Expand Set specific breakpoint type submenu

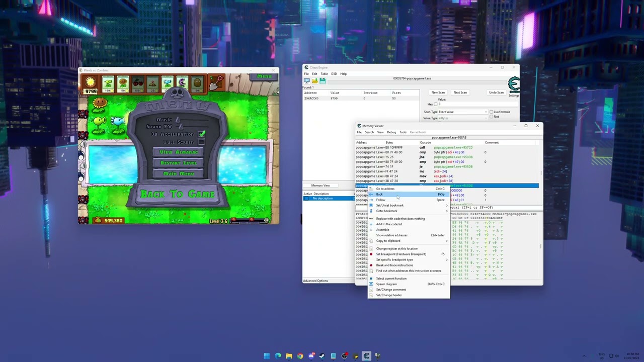(409, 259)
